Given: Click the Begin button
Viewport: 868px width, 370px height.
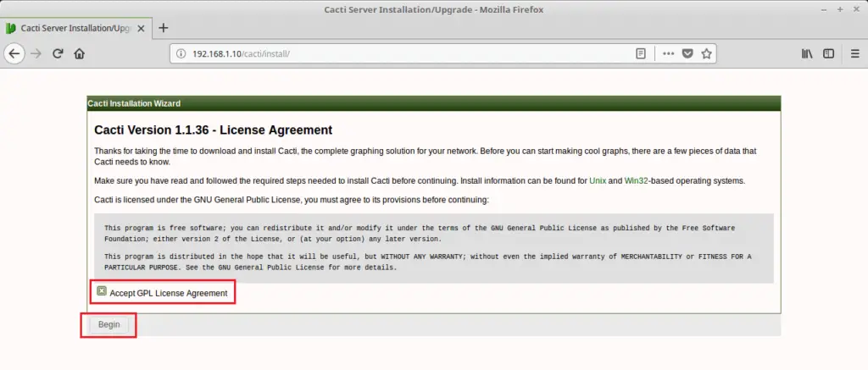Looking at the screenshot, I should click(x=109, y=324).
